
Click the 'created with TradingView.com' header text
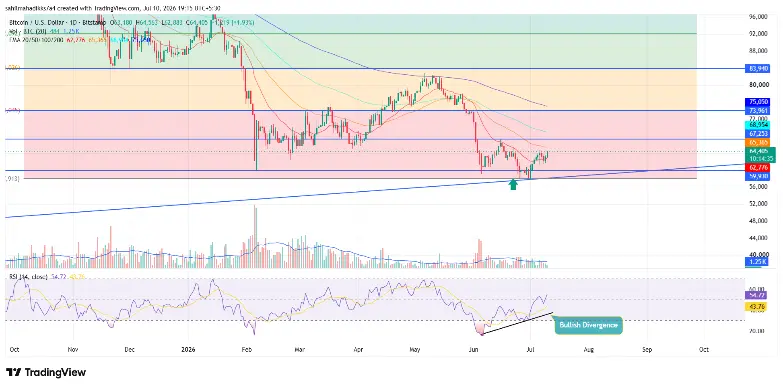point(97,8)
